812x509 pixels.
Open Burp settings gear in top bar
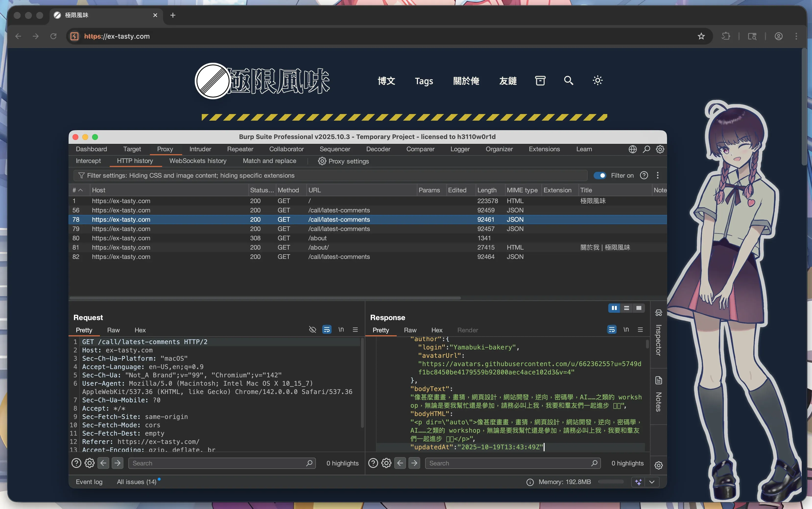click(x=660, y=149)
